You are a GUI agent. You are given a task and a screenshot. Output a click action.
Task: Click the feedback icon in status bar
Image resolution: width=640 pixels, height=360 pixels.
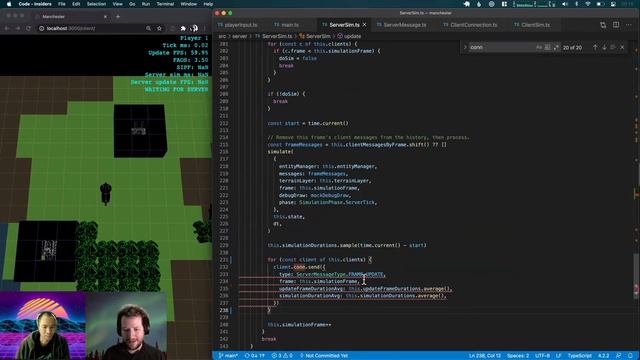point(619,356)
